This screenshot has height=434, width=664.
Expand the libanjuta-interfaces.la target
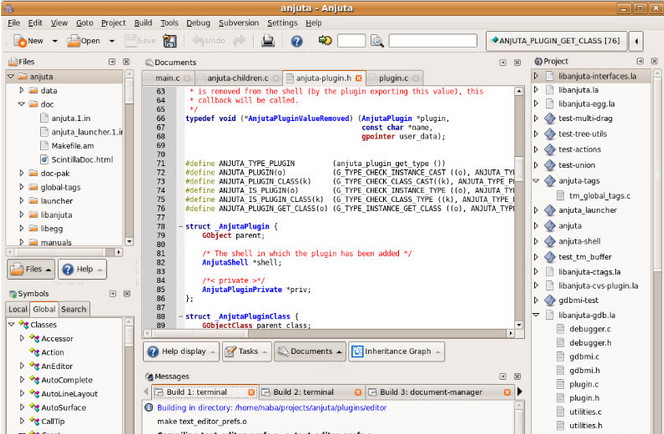[x=536, y=76]
